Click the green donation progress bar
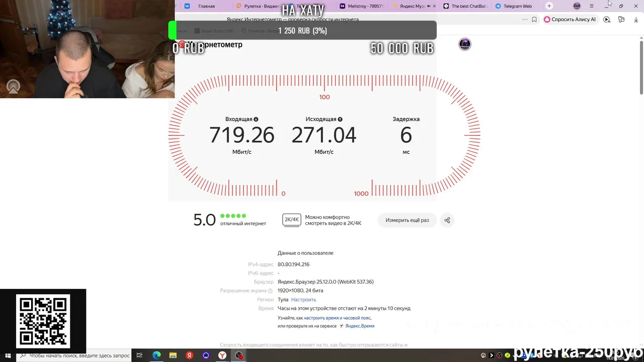This screenshot has width=644, height=362. click(x=173, y=30)
